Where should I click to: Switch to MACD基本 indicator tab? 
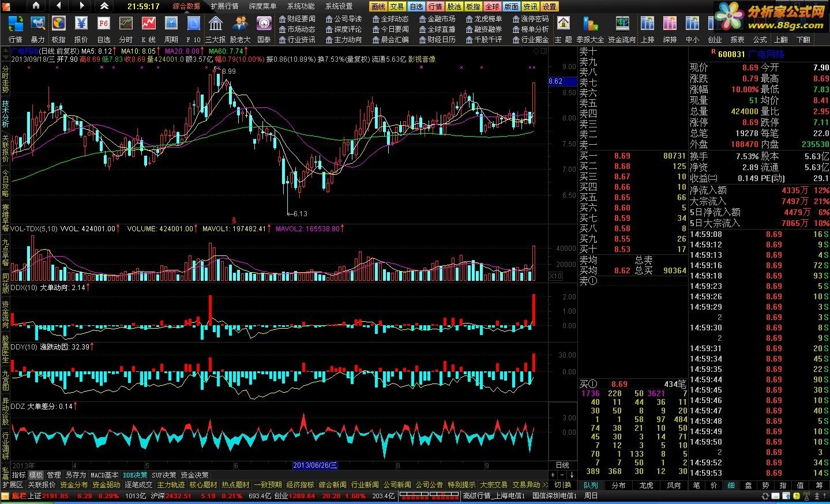tap(104, 475)
